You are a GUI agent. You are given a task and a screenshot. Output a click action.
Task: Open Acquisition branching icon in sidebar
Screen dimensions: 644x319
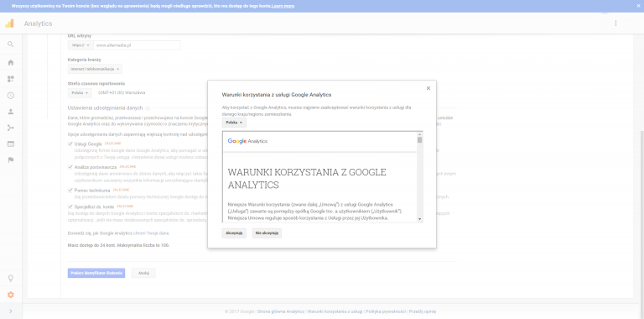(11, 128)
